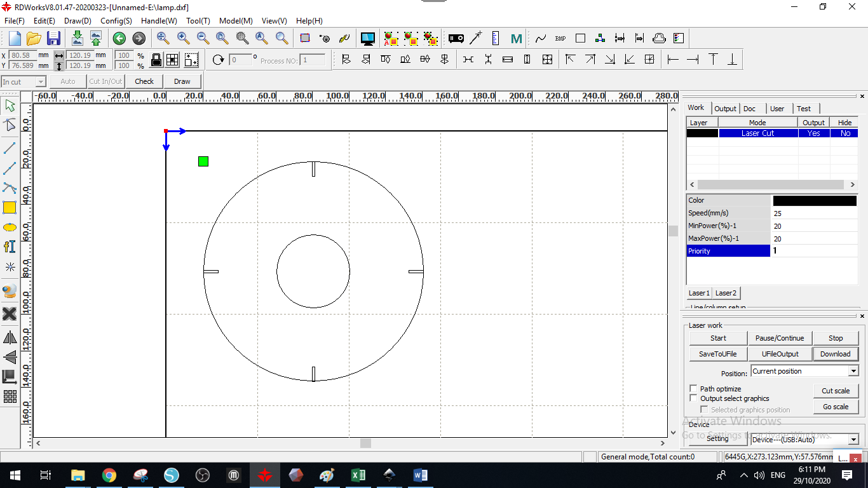Switch to the Output tab
The image size is (868, 488).
[x=725, y=109]
